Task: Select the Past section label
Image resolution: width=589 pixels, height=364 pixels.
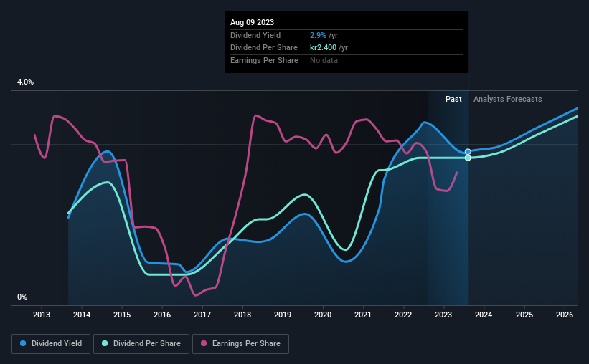Action: [x=453, y=99]
